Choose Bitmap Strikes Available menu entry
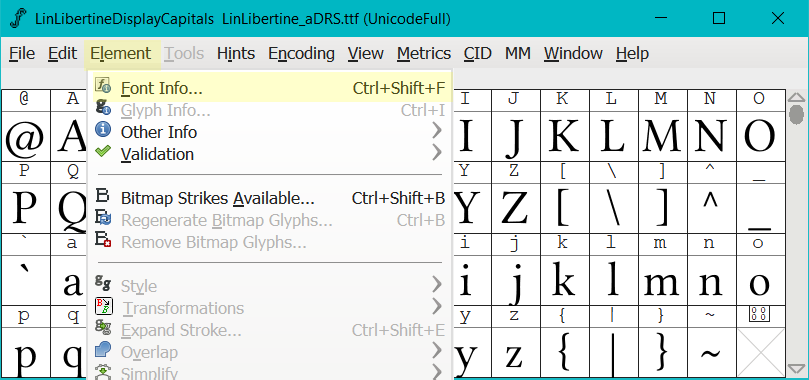The height and width of the screenshot is (380, 809). [270, 198]
